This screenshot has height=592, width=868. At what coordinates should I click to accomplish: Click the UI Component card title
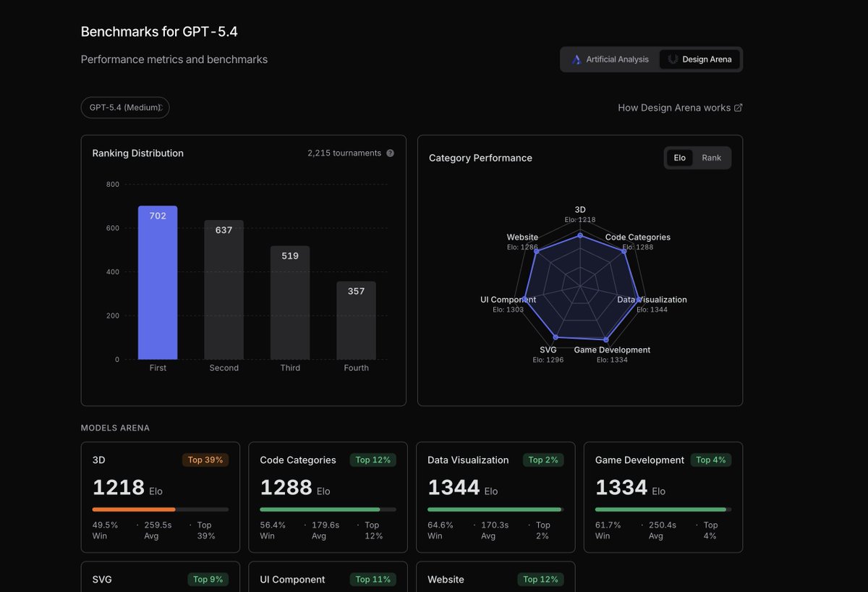pos(293,580)
